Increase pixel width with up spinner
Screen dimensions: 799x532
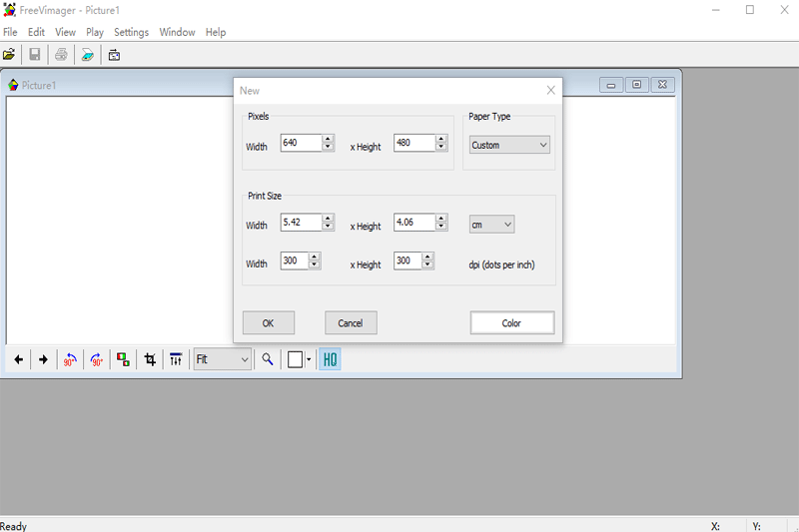click(x=328, y=140)
